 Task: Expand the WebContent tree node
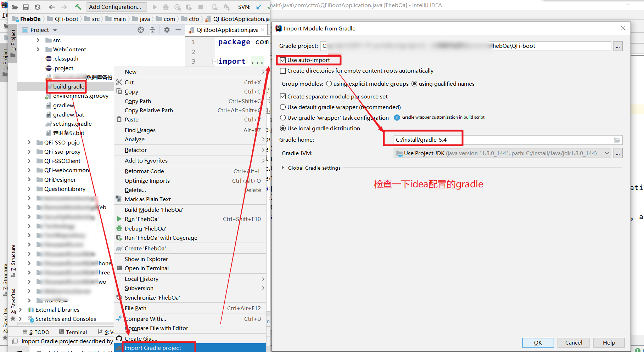tap(38, 49)
